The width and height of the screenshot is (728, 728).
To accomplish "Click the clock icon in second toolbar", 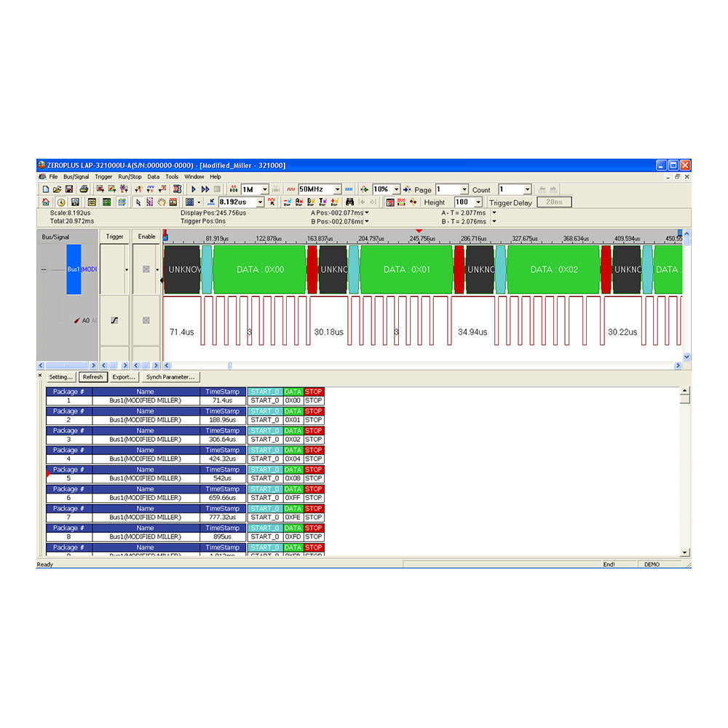I will tap(61, 202).
